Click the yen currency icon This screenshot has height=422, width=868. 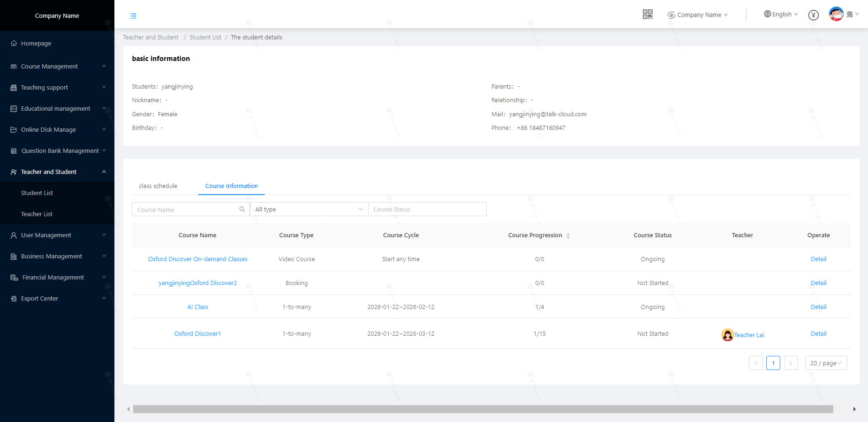coord(814,15)
